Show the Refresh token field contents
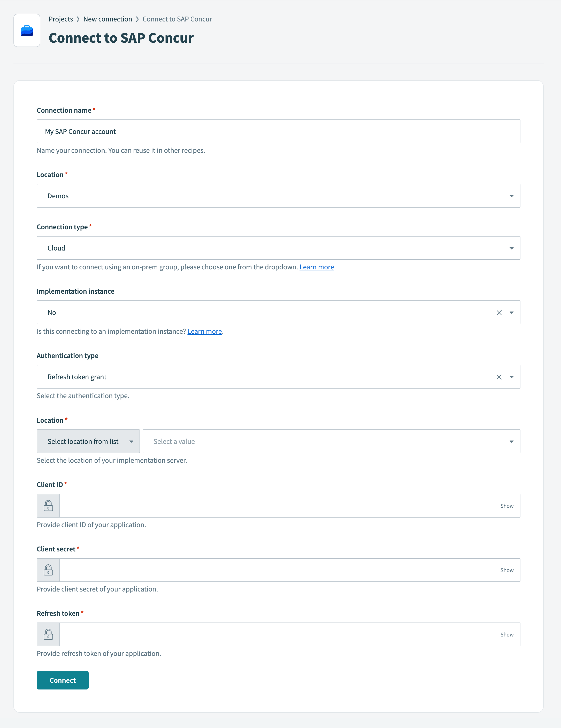The image size is (561, 728). (x=507, y=634)
